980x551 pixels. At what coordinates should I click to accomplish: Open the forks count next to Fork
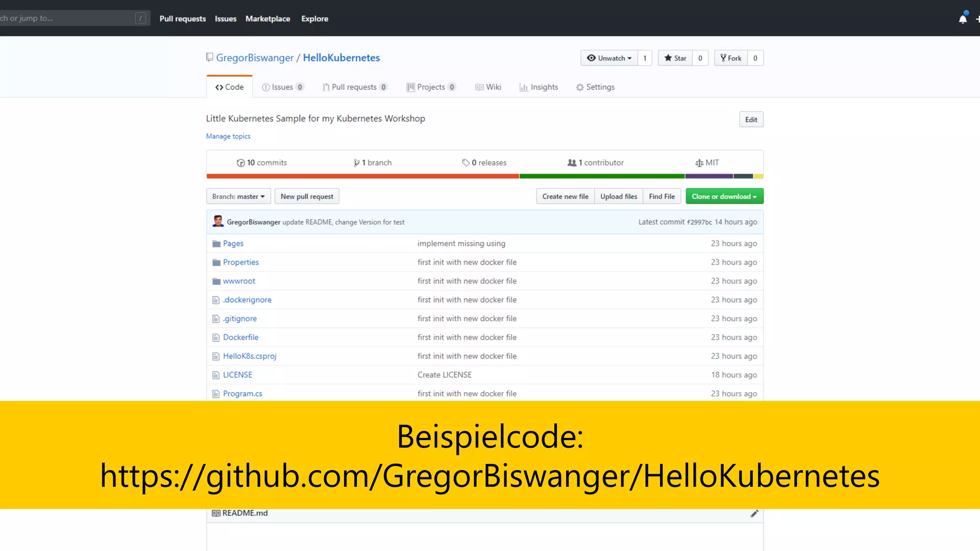pos(755,58)
